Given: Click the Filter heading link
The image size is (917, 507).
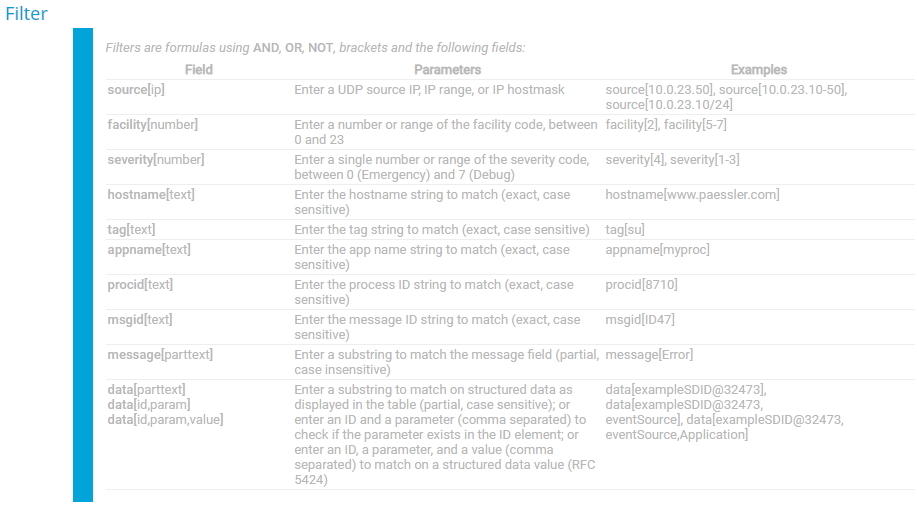Looking at the screenshot, I should 26,14.
